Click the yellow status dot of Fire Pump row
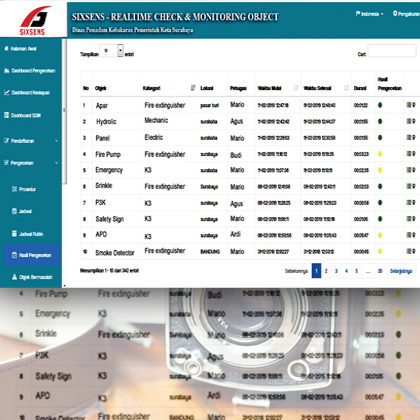The image size is (420, 420). click(380, 154)
